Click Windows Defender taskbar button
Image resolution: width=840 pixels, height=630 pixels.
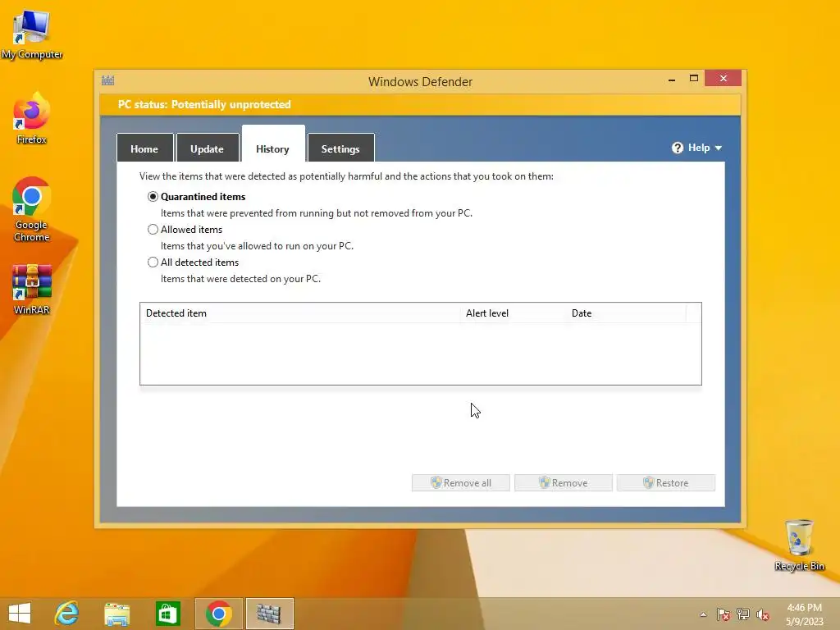click(269, 614)
